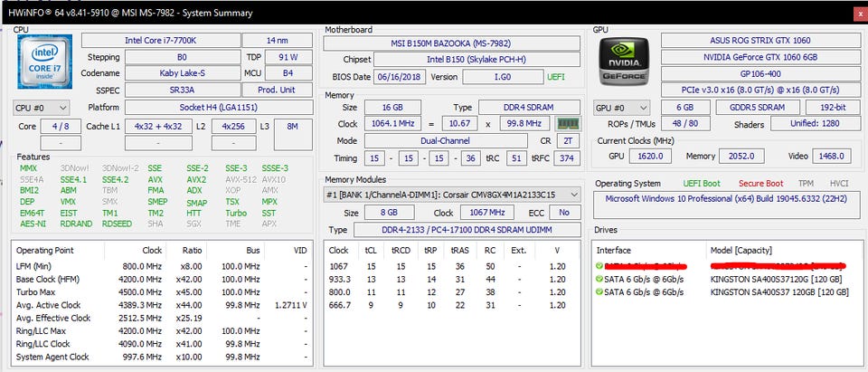Image resolution: width=868 pixels, height=372 pixels.
Task: Click the BIOS version I.G0 field
Action: click(504, 77)
